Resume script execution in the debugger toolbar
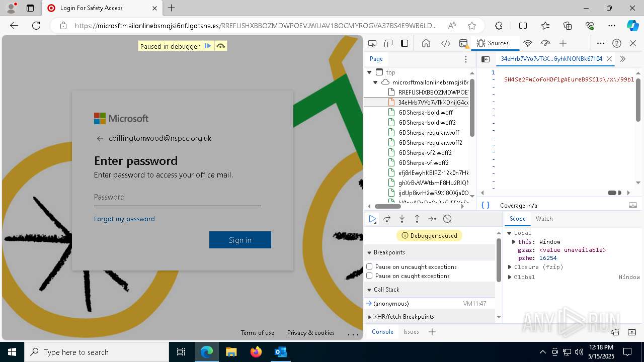 click(372, 219)
